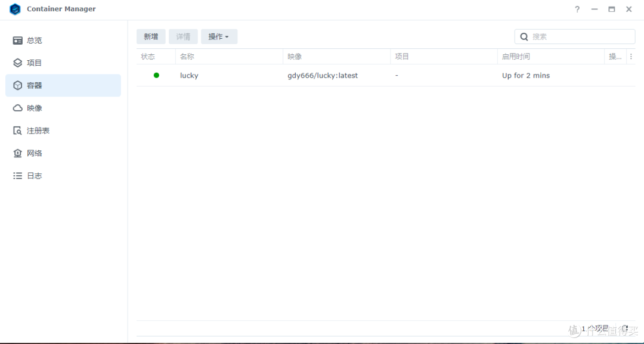Open the 日志 (Log) sidebar icon
This screenshot has width=644, height=344.
17,175
